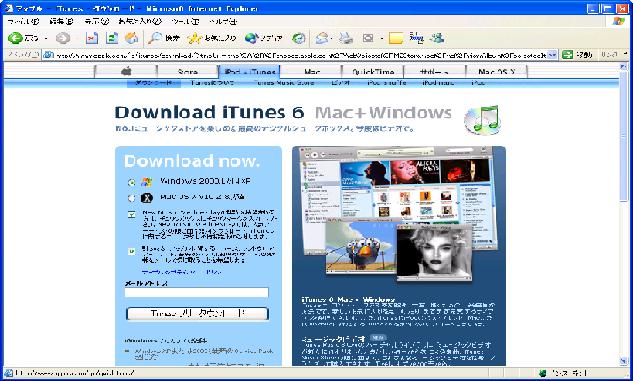Click the iTunes free download button
The height and width of the screenshot is (381, 633).
click(x=197, y=313)
